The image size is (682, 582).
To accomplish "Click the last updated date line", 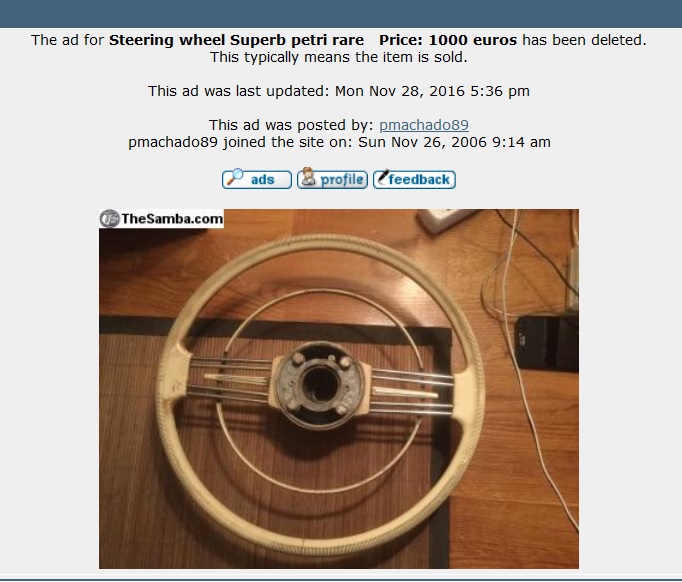I will coord(339,91).
